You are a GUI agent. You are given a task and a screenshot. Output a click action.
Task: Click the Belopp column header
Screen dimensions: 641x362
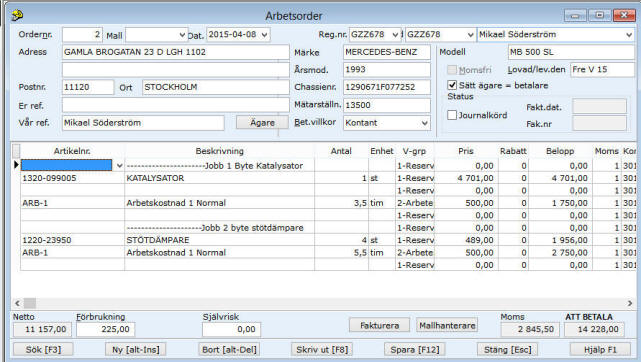click(x=560, y=151)
